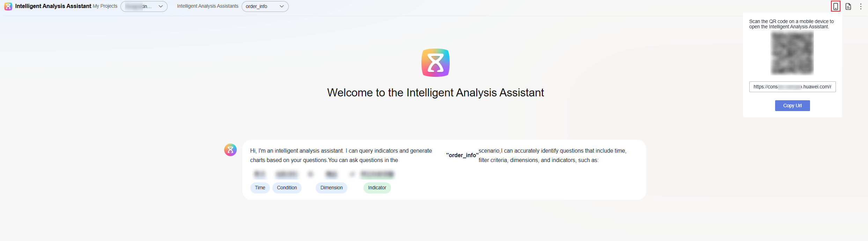The height and width of the screenshot is (241, 868).
Task: Expand the My Projects dropdown
Action: [x=144, y=6]
